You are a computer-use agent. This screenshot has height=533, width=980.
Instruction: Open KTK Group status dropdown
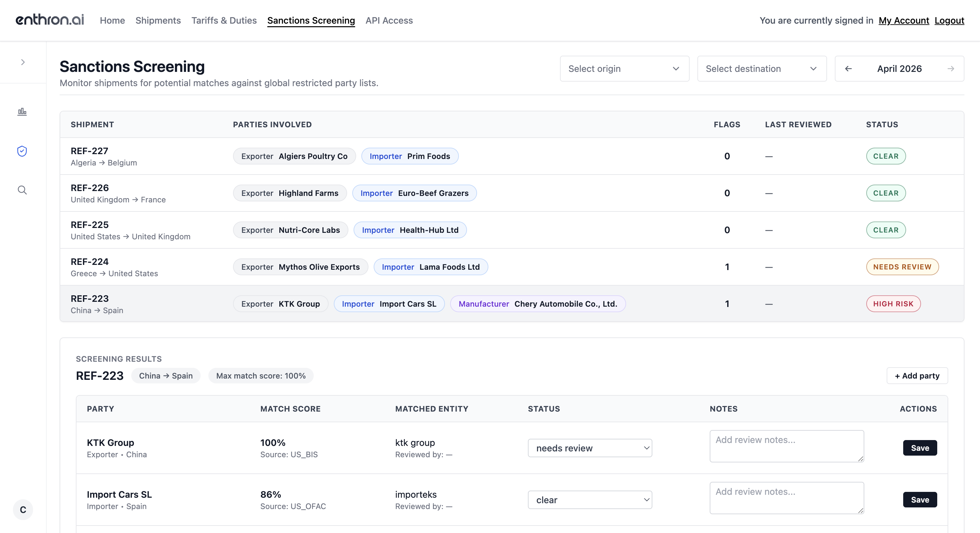589,448
